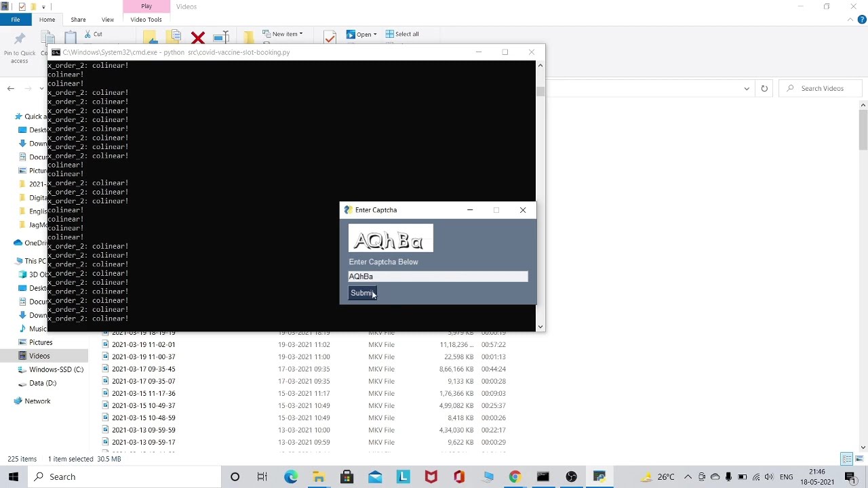The height and width of the screenshot is (488, 868).
Task: Click the red Delete X icon
Action: 198,37
